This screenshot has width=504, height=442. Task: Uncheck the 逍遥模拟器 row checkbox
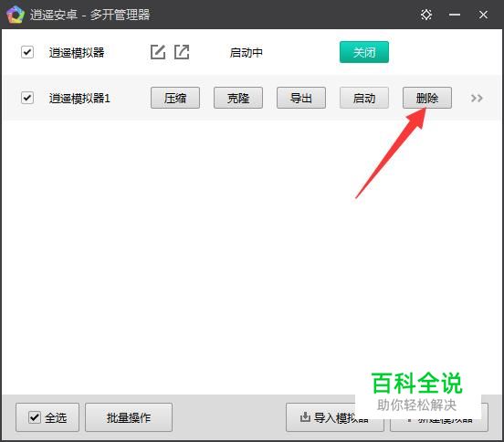point(27,52)
